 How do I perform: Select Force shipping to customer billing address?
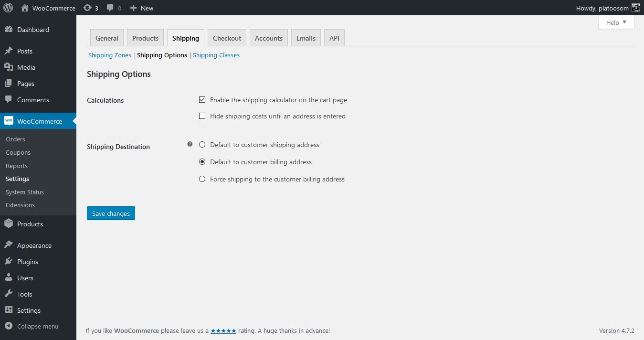[x=202, y=179]
